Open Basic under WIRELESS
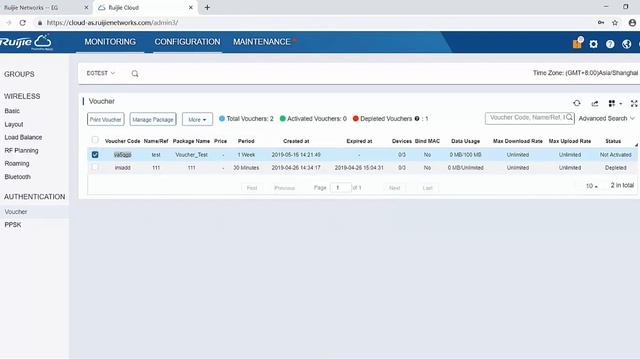640x360 pixels. (x=12, y=111)
